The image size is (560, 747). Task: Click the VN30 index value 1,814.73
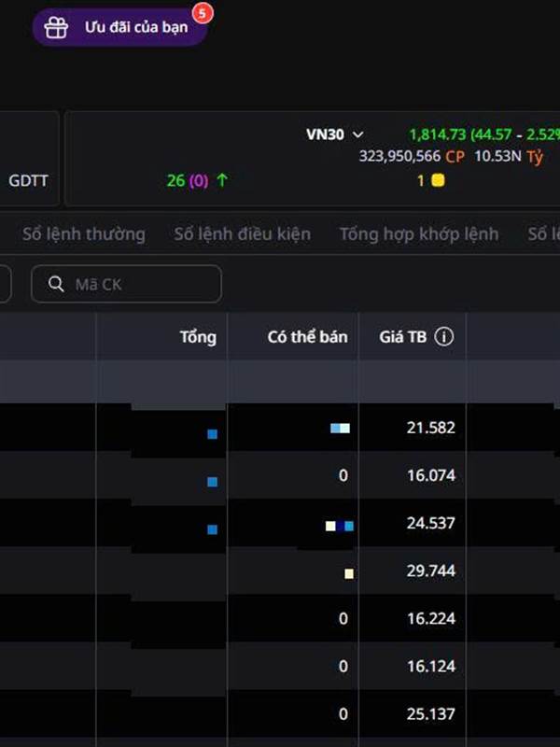[438, 134]
